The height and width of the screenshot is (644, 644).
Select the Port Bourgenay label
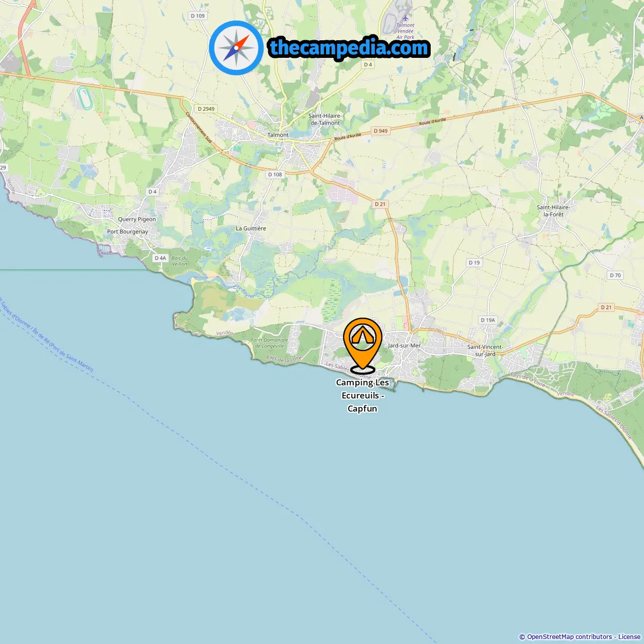tap(127, 231)
